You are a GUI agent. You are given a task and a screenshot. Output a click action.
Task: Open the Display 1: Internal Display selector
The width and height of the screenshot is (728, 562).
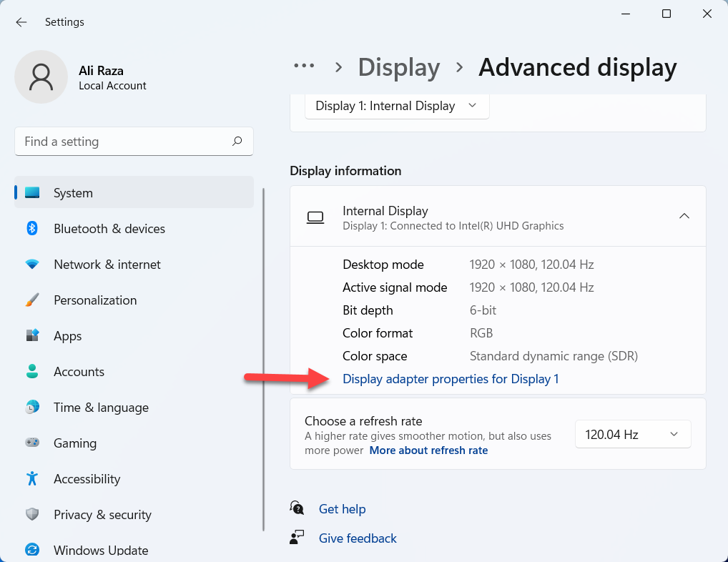396,105
